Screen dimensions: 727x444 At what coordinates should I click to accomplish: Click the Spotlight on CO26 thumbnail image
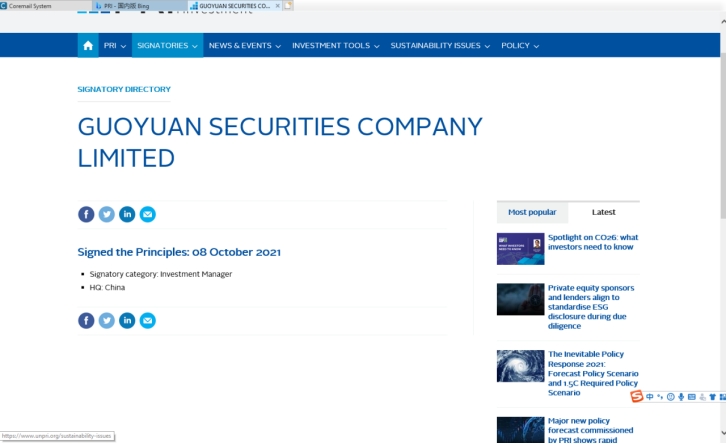coord(520,249)
